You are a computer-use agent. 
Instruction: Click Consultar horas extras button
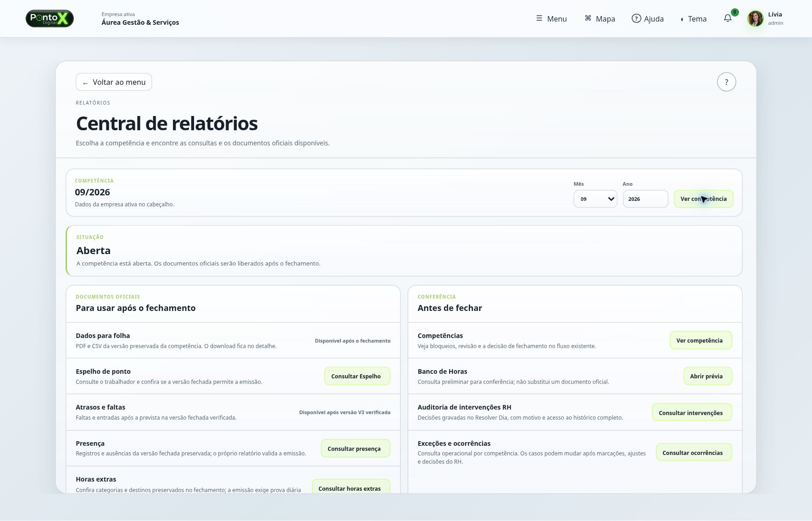[x=351, y=487]
